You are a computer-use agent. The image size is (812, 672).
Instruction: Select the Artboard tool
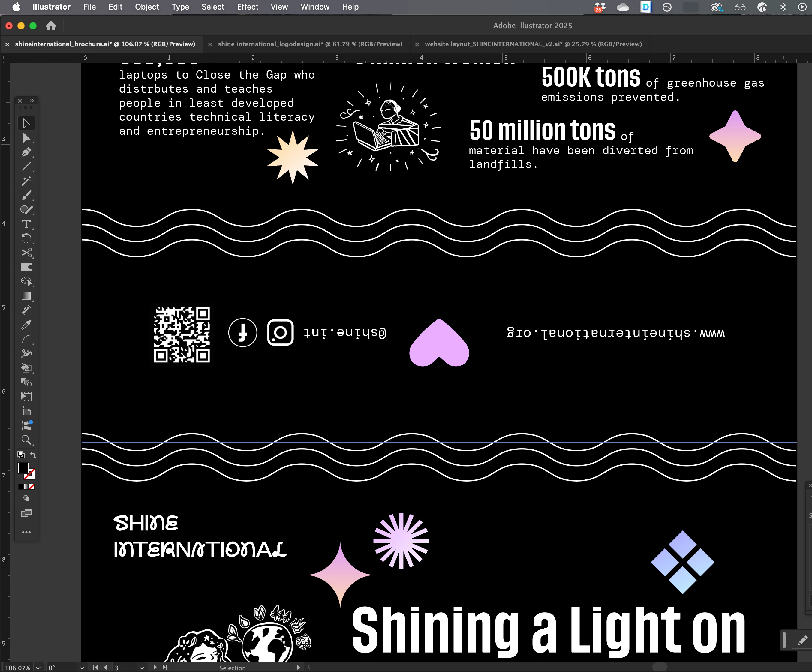26,411
